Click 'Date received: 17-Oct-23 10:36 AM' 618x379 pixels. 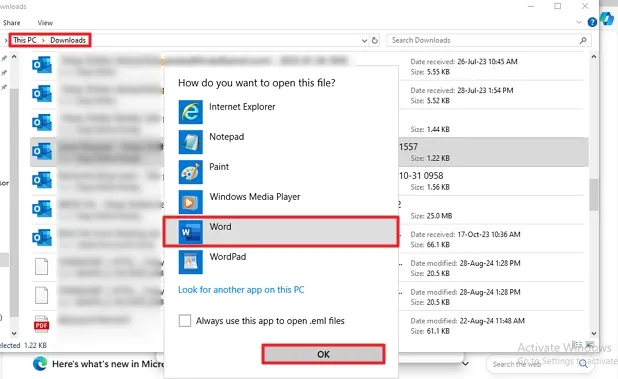click(465, 234)
